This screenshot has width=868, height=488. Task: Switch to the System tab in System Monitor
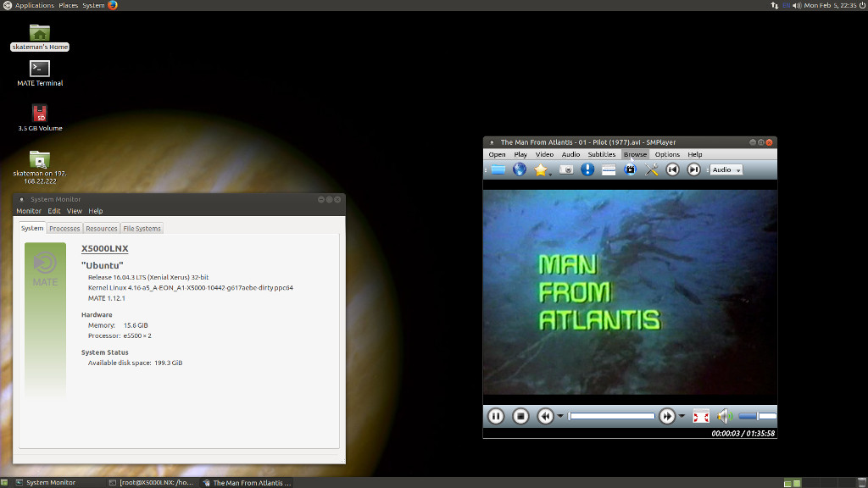tap(32, 228)
